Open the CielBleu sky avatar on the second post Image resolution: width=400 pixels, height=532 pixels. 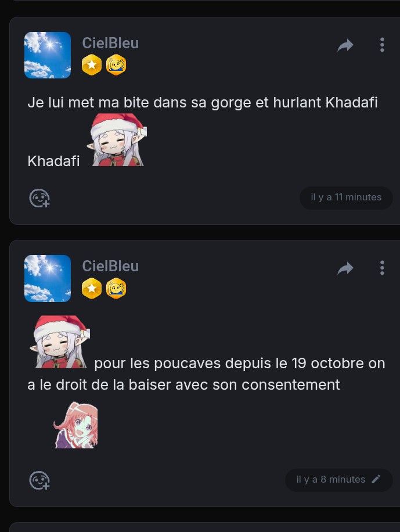[x=48, y=278]
